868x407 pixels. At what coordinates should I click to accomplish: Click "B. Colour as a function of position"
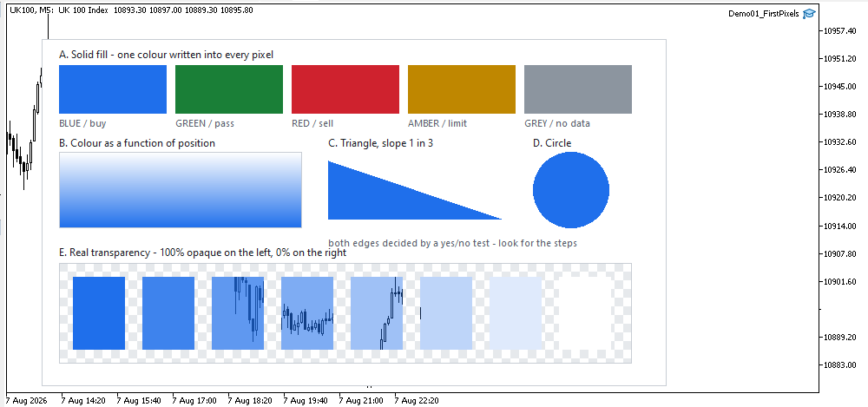(x=137, y=143)
